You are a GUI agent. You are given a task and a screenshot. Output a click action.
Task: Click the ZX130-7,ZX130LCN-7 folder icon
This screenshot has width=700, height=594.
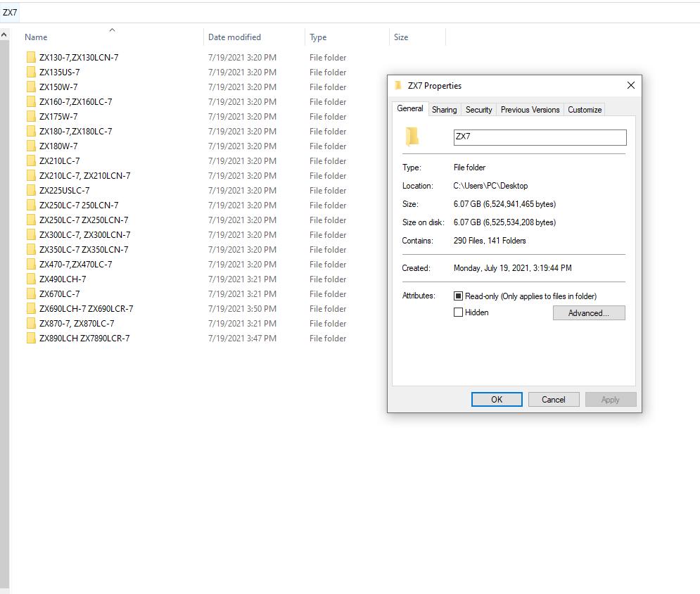pos(31,57)
